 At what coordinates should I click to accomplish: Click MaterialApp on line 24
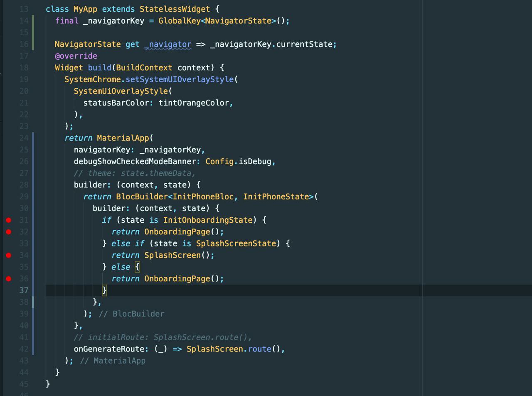click(x=123, y=138)
